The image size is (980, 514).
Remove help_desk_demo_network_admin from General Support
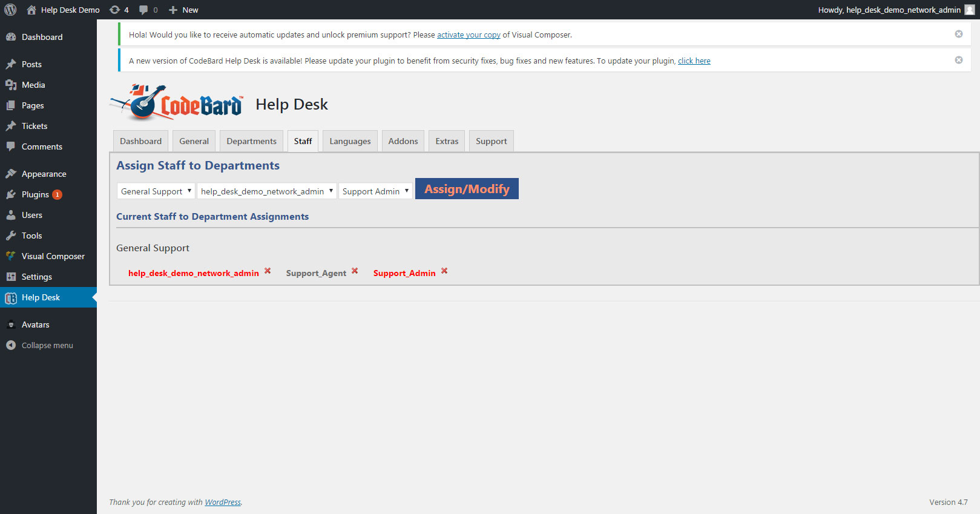268,271
